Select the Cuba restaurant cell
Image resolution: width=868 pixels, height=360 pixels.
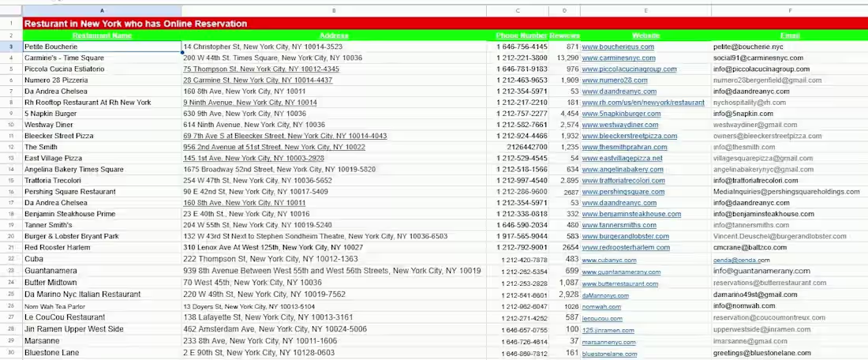coord(102,259)
